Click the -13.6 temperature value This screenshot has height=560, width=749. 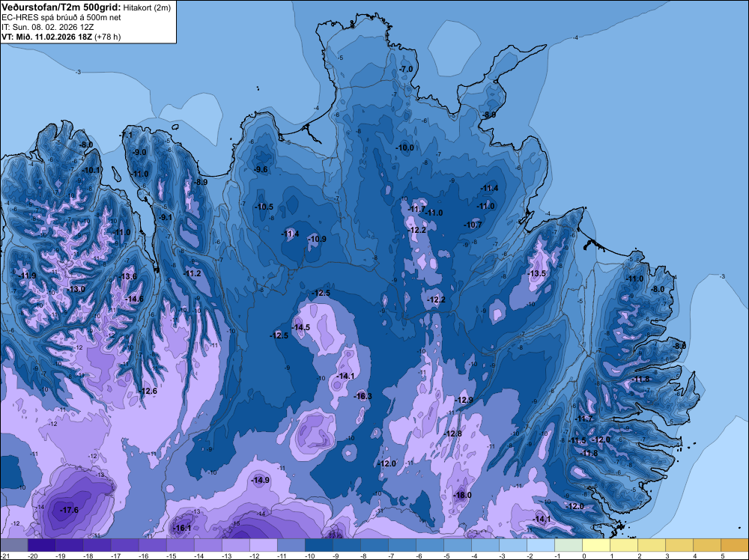[x=127, y=276]
